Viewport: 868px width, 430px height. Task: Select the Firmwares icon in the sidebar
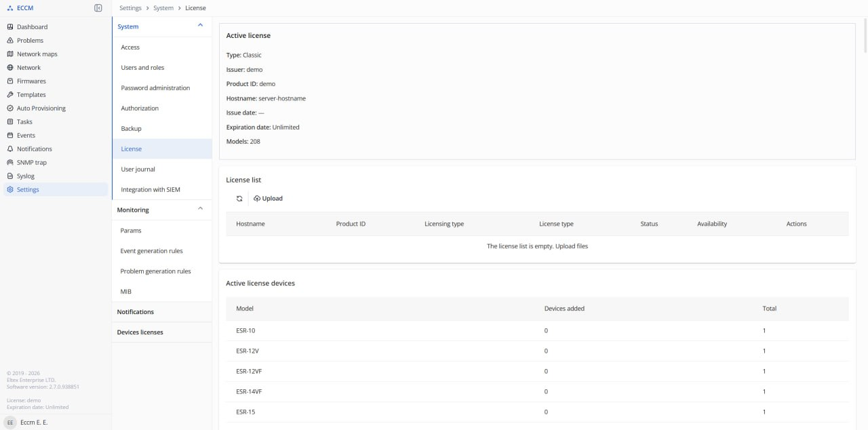[10, 81]
